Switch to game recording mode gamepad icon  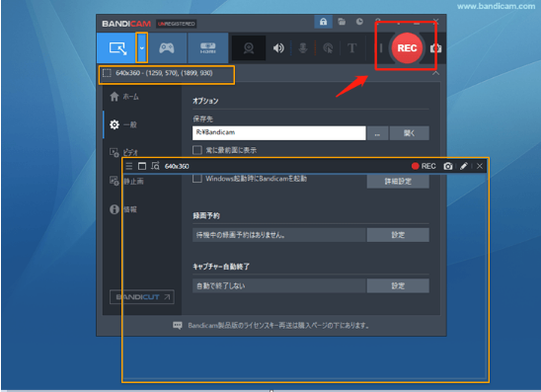[167, 48]
